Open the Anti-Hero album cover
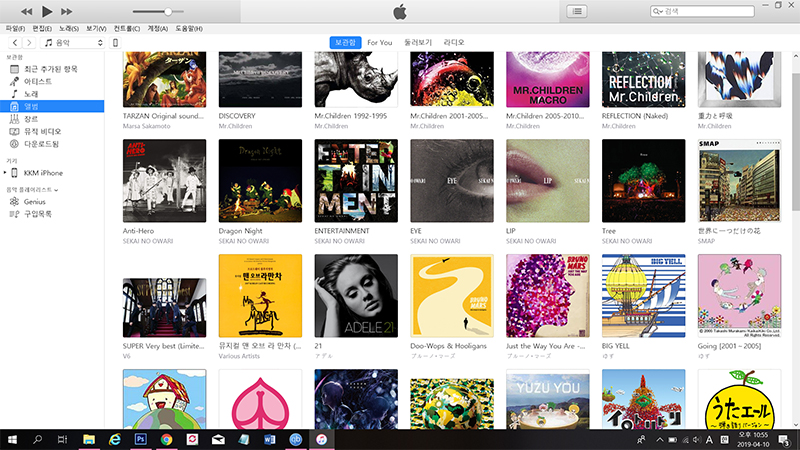The image size is (800, 450). (164, 181)
